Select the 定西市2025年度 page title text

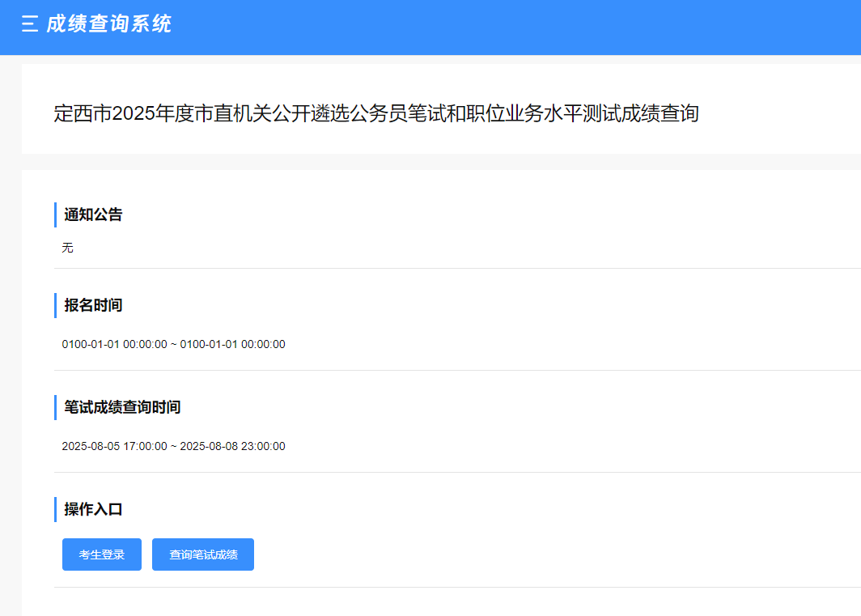[376, 113]
